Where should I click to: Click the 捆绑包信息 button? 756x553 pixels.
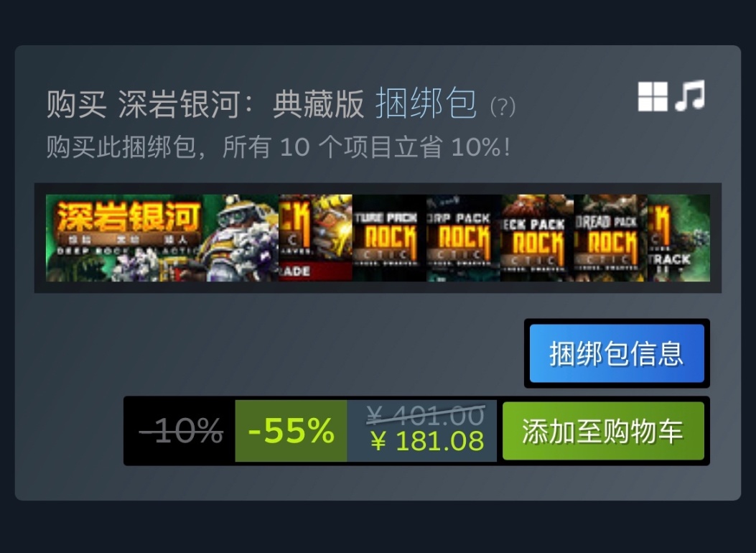[617, 353]
